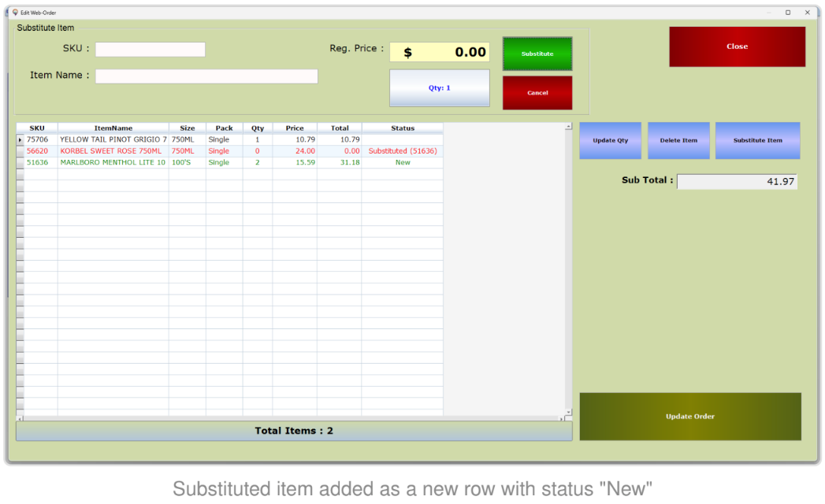
Task: Focus the SKU input field
Action: pyautogui.click(x=150, y=50)
